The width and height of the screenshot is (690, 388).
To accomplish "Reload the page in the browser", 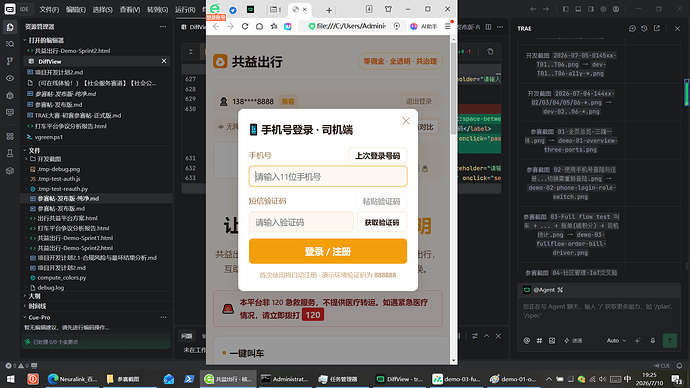I will (x=245, y=26).
